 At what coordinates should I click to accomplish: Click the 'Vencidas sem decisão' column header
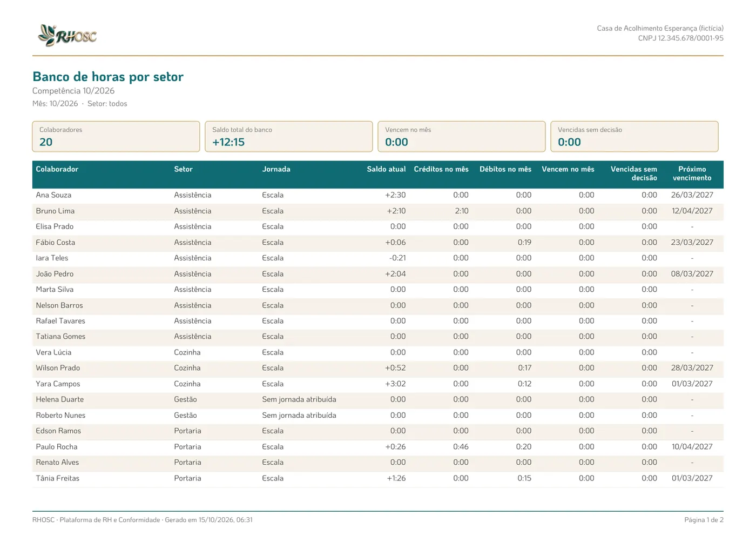[x=634, y=173]
